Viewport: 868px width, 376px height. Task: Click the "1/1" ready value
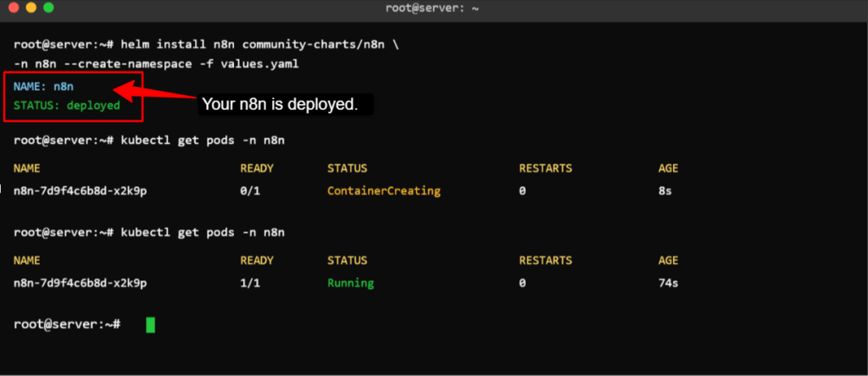point(250,283)
